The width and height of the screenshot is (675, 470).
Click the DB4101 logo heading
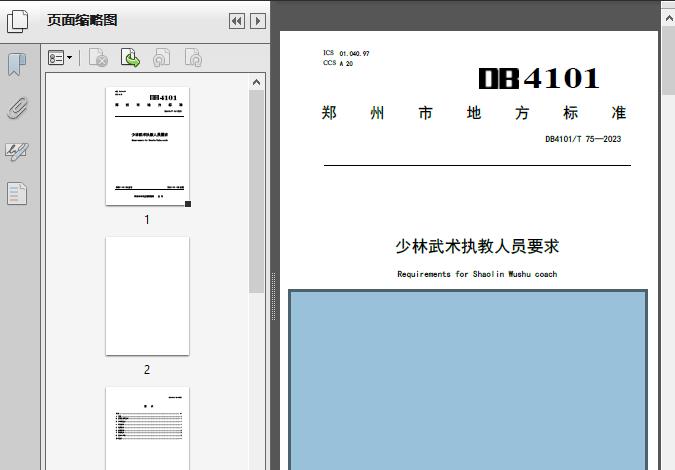coord(539,78)
